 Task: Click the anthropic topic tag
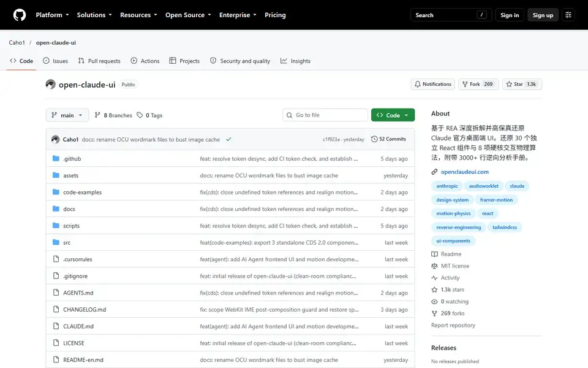click(447, 186)
